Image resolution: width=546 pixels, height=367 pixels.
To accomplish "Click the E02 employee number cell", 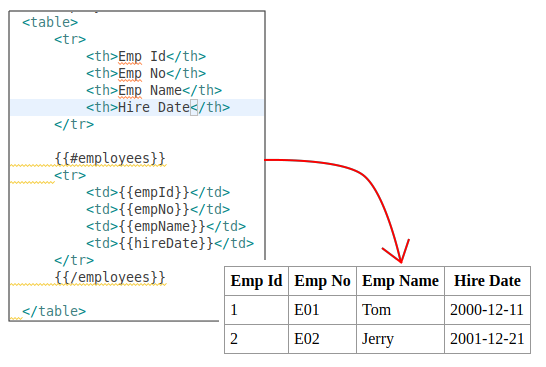I will point(322,339).
